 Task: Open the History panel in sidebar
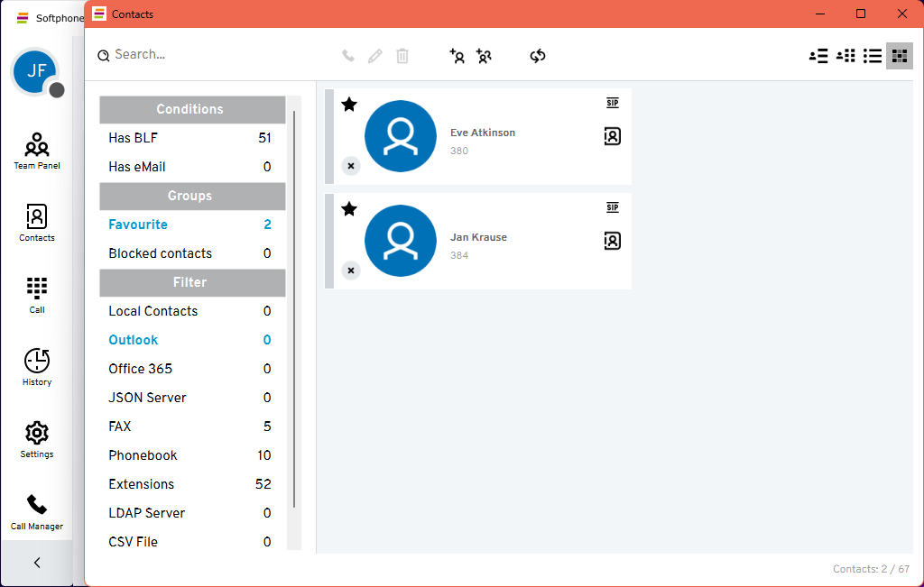tap(37, 367)
